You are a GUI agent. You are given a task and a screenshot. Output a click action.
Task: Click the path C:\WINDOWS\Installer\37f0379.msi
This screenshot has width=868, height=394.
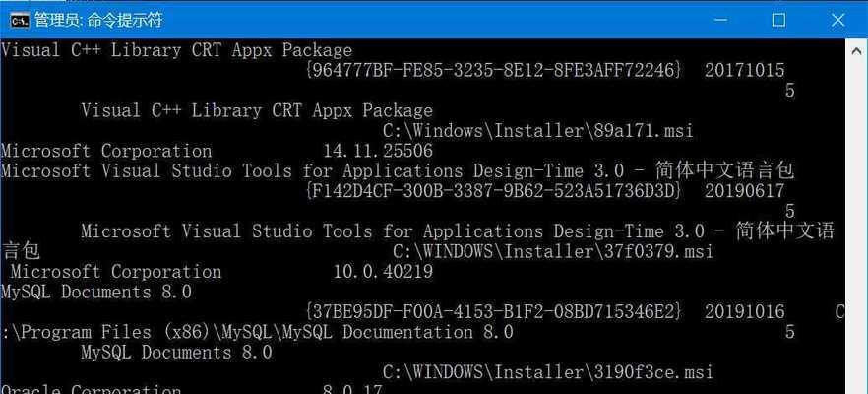tap(553, 251)
